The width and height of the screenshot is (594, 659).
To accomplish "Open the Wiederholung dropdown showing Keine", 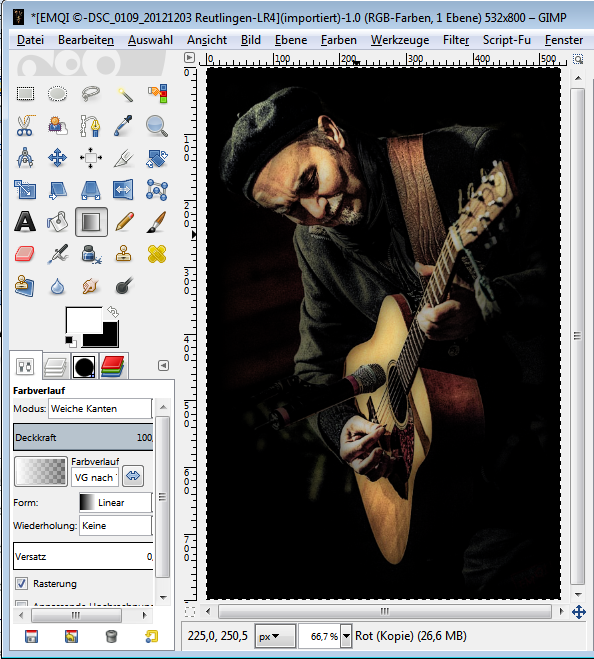I will pos(116,526).
